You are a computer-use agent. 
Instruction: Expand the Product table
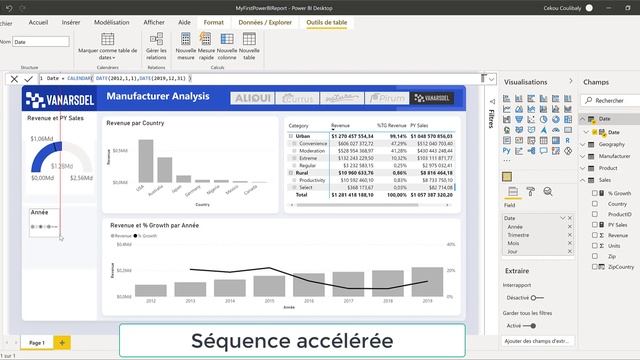click(582, 168)
